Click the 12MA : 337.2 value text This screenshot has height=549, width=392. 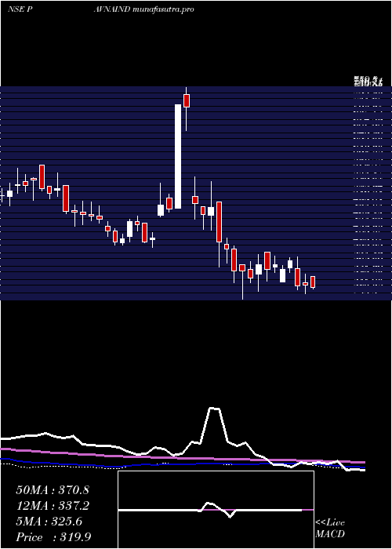[53, 506]
